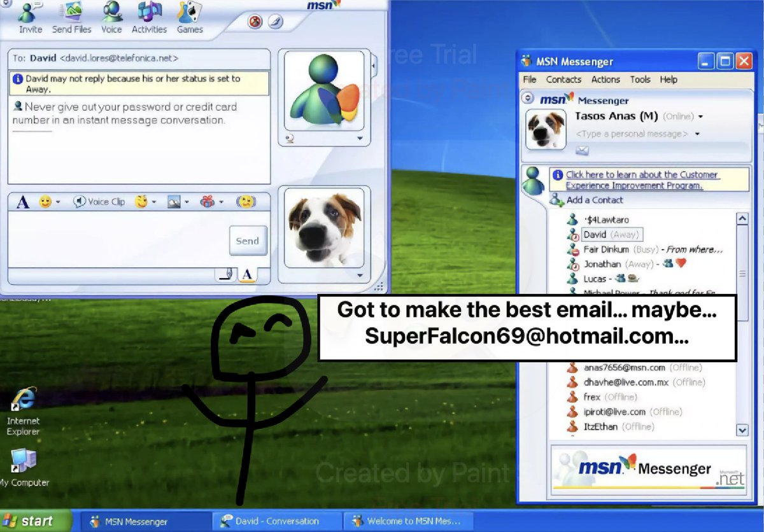Switch to MSN Messenger taskbar button
The image size is (764, 532).
145,521
